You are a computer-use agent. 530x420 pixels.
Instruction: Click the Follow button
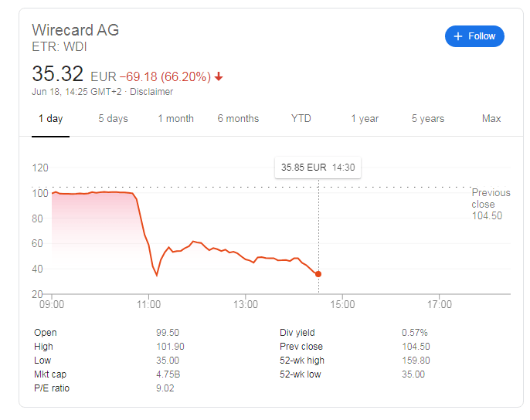pos(474,36)
